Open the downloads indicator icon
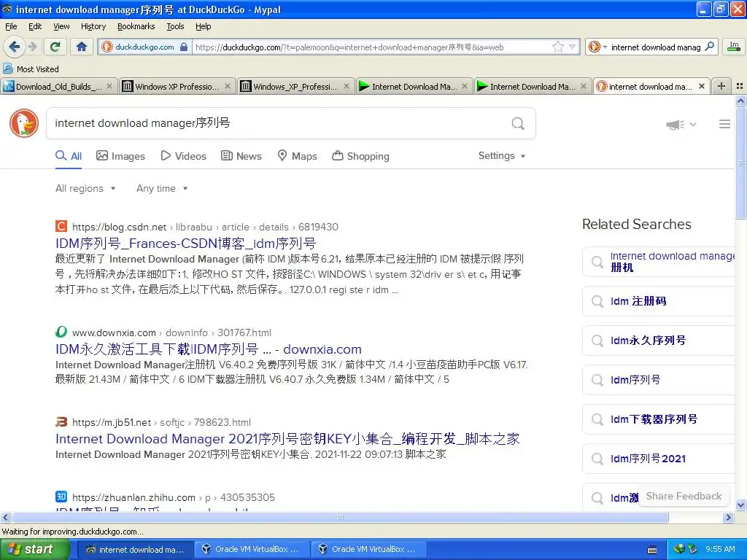 point(734,47)
